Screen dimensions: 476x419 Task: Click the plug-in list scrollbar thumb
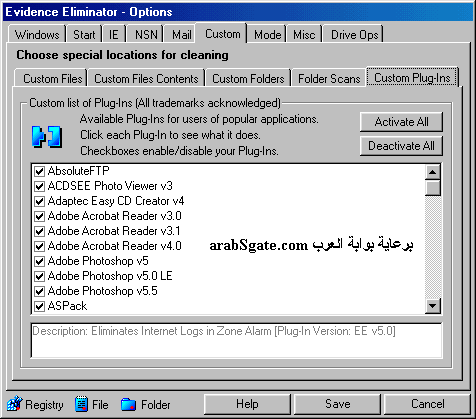click(x=433, y=188)
